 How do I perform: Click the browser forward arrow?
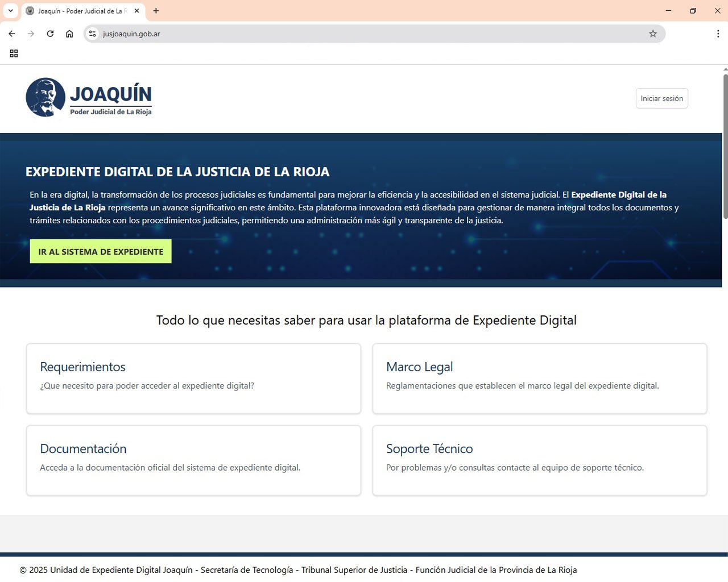[x=31, y=34]
